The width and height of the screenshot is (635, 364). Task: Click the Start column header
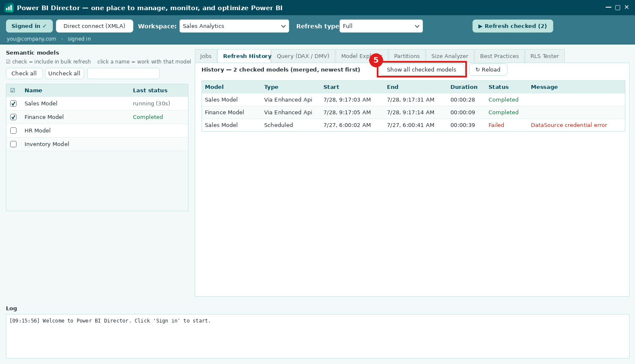point(331,87)
